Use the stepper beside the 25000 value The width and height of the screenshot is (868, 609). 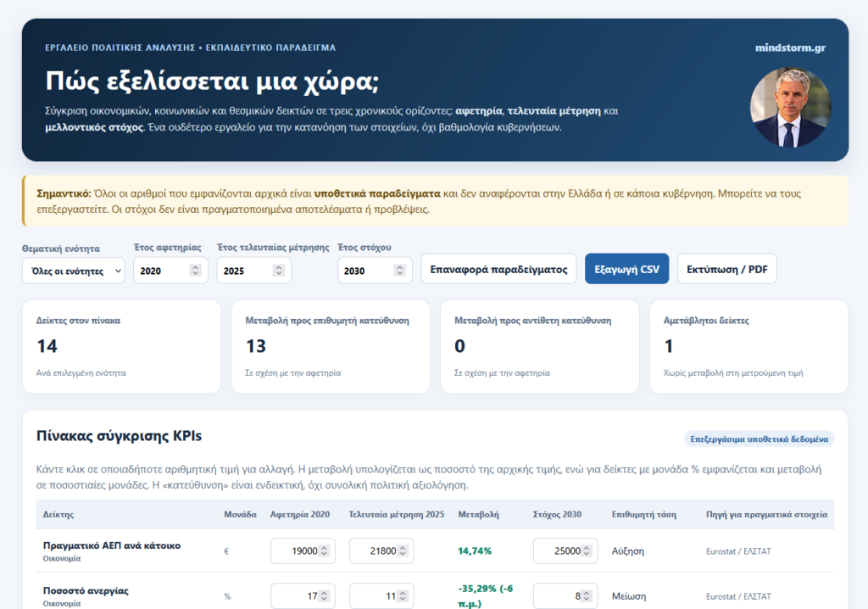(587, 550)
